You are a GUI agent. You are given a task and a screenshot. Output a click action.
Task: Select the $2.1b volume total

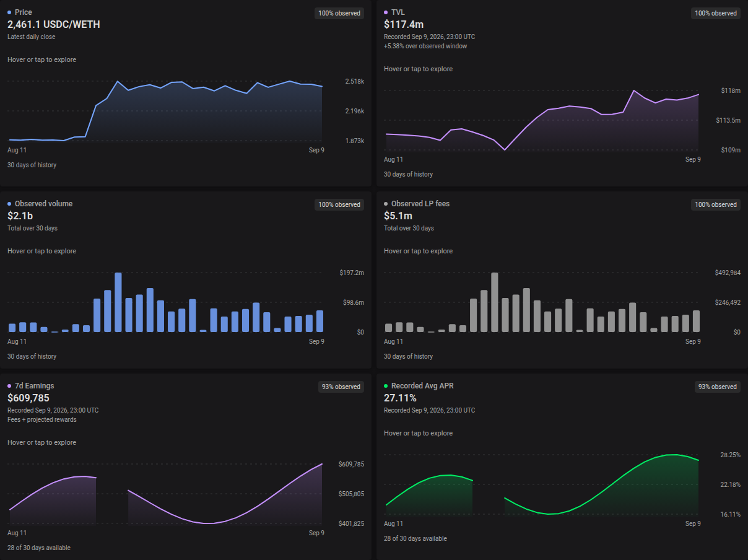click(20, 216)
